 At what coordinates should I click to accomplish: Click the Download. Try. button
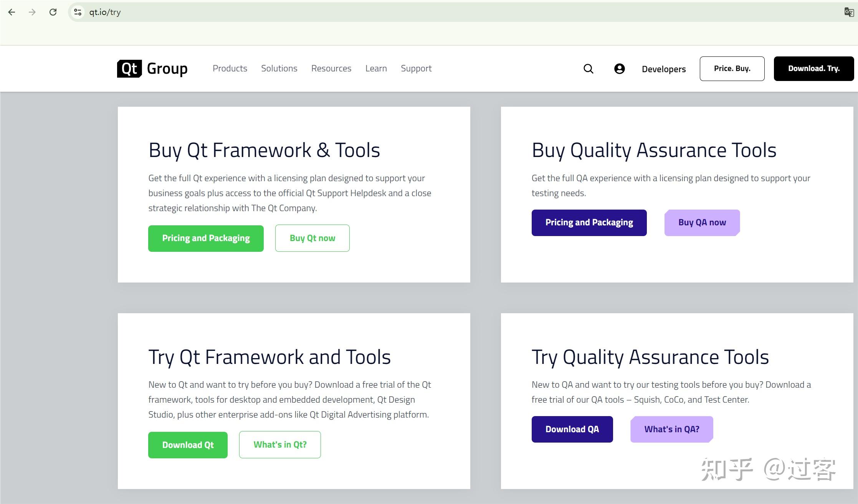pyautogui.click(x=813, y=69)
